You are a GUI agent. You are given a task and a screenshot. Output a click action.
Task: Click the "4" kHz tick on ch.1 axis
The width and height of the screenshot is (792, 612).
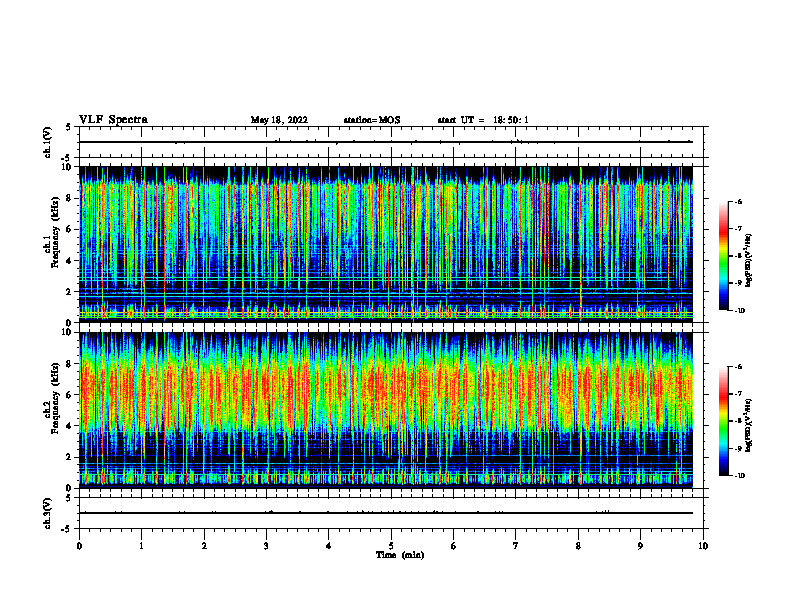coord(69,261)
